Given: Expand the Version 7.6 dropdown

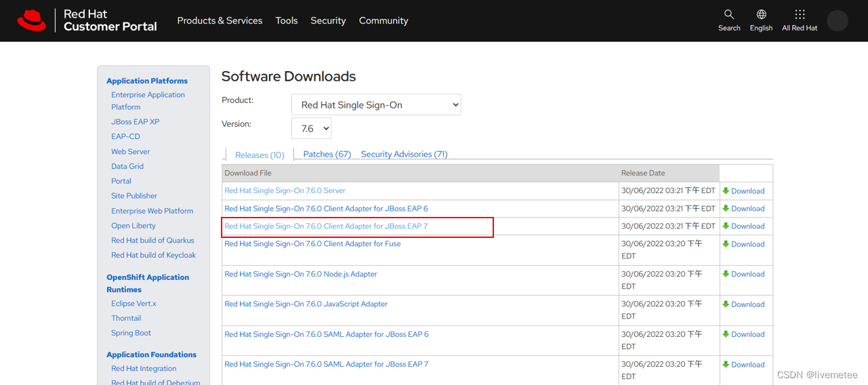Looking at the screenshot, I should coord(312,128).
